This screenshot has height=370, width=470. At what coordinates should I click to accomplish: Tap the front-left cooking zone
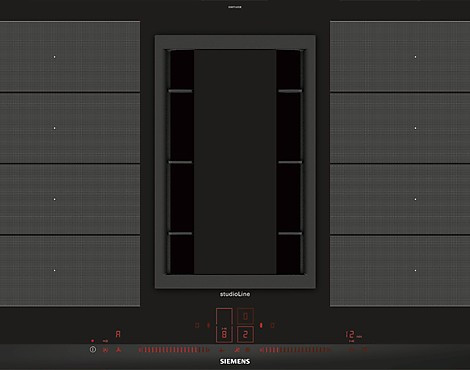coord(70,271)
